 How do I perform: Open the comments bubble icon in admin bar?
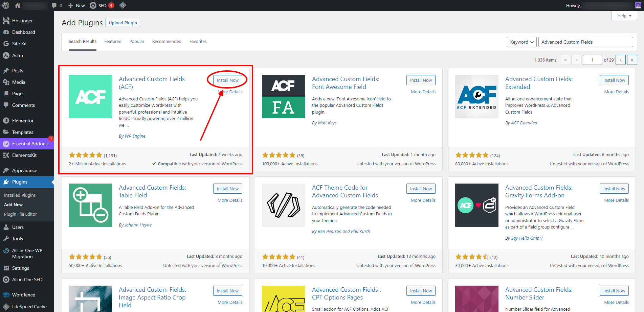point(54,5)
